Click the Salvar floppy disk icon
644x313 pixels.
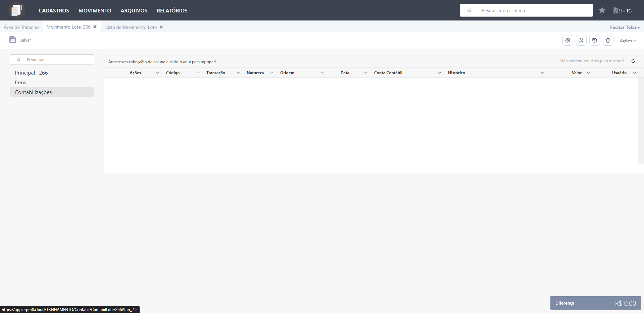[13, 40]
